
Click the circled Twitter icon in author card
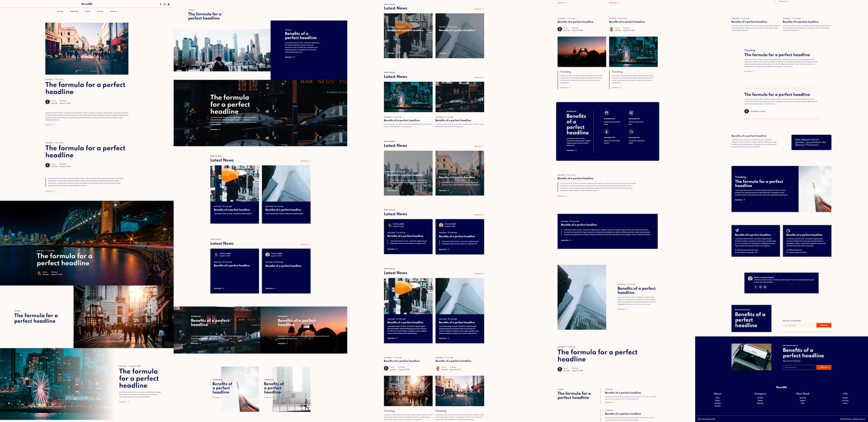click(765, 287)
